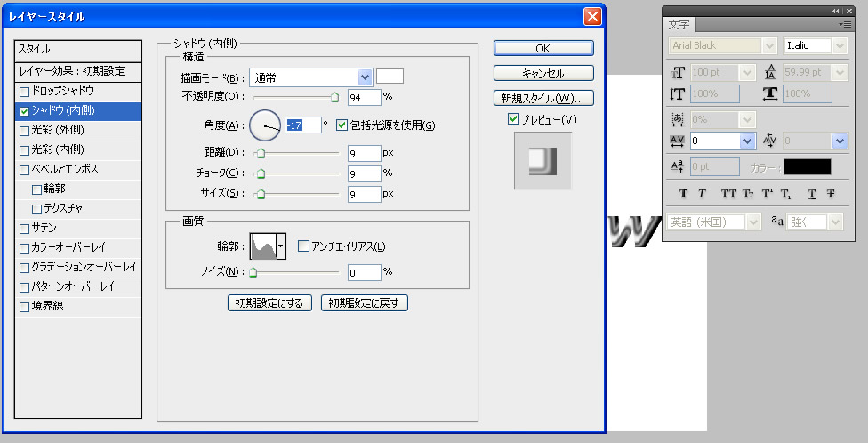This screenshot has width=868, height=443.
Task: Click the 新規スタイル button
Action: [x=543, y=98]
